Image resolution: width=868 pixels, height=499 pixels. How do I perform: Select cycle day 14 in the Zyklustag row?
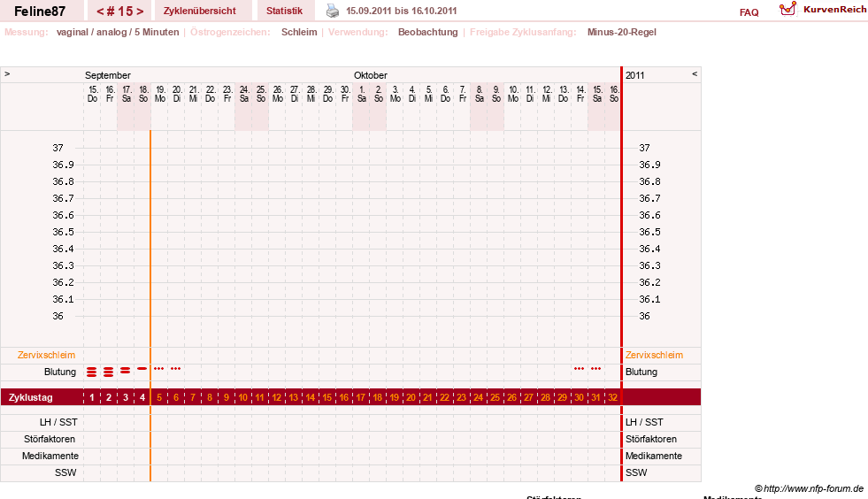(x=310, y=397)
